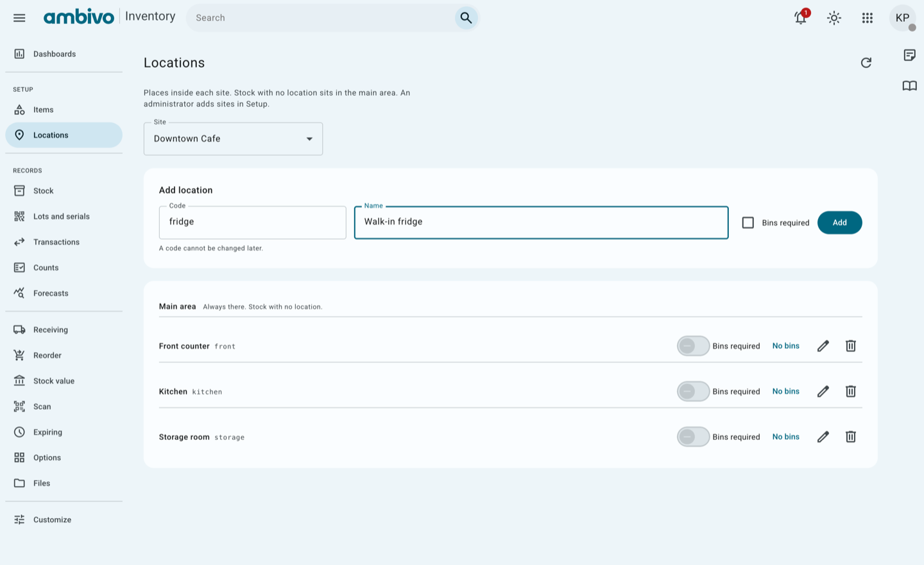Open the notes panel icon
This screenshot has width=924, height=565.
click(910, 55)
